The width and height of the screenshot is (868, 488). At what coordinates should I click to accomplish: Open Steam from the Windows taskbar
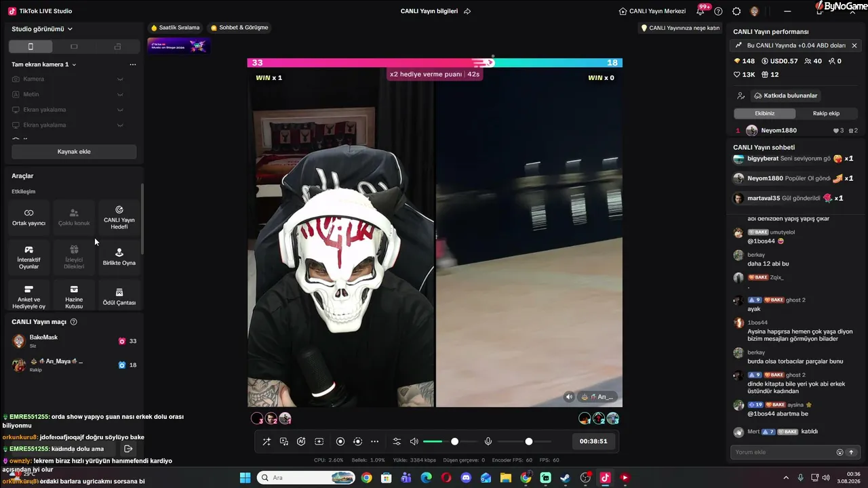pyautogui.click(x=565, y=478)
